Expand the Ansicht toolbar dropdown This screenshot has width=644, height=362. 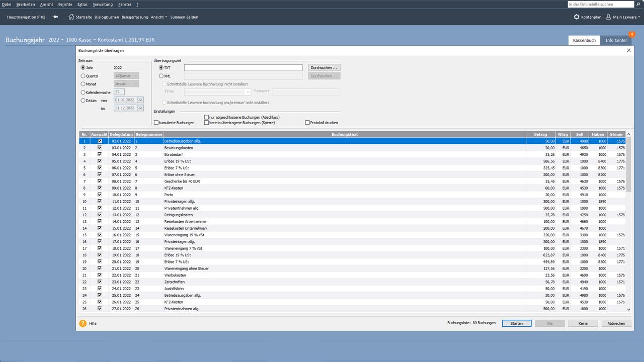click(x=159, y=17)
